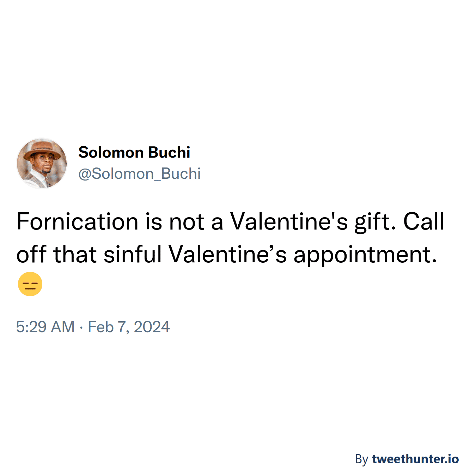Click the word "that" in the tweet
Image resolution: width=476 pixels, height=476 pixels.
(75, 254)
